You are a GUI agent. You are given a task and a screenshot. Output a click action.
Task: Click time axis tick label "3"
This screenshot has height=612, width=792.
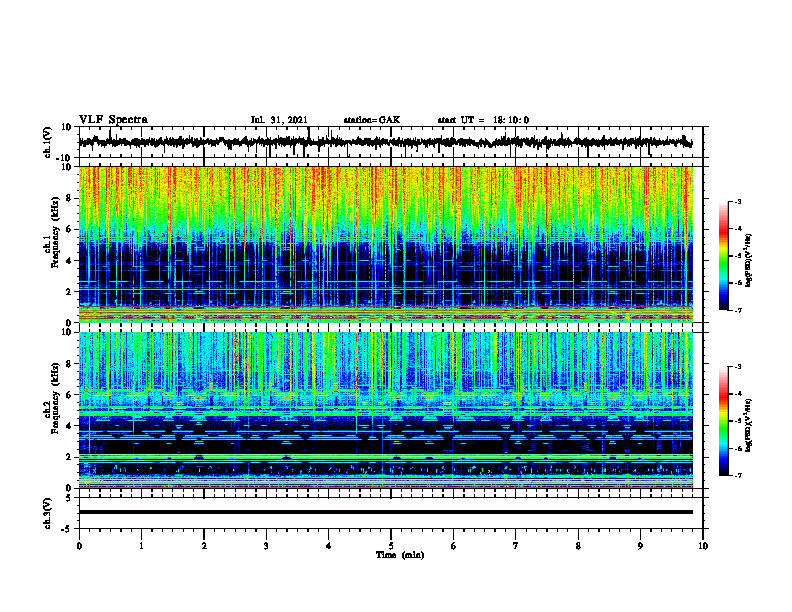pos(266,546)
